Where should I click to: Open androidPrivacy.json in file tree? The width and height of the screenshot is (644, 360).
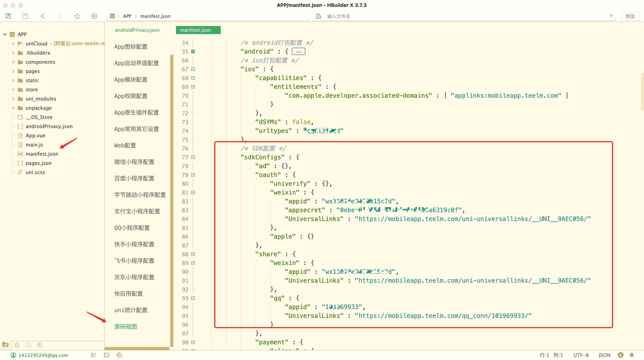tap(49, 126)
